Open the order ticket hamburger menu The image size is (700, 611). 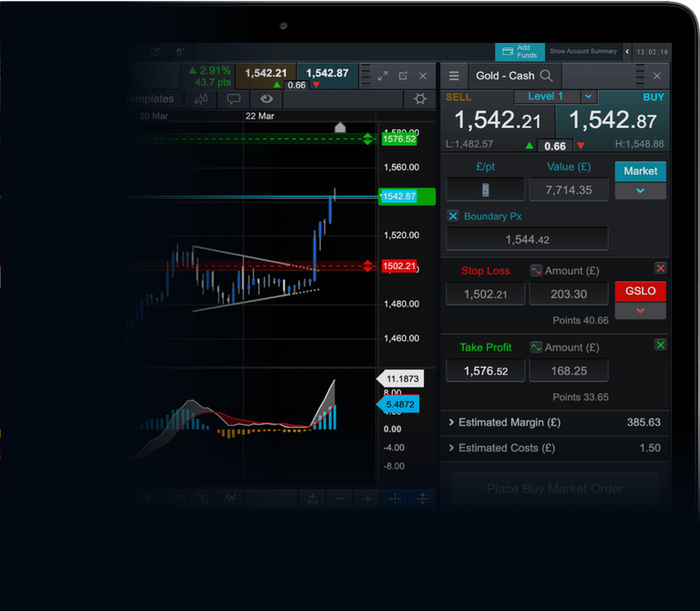(454, 76)
